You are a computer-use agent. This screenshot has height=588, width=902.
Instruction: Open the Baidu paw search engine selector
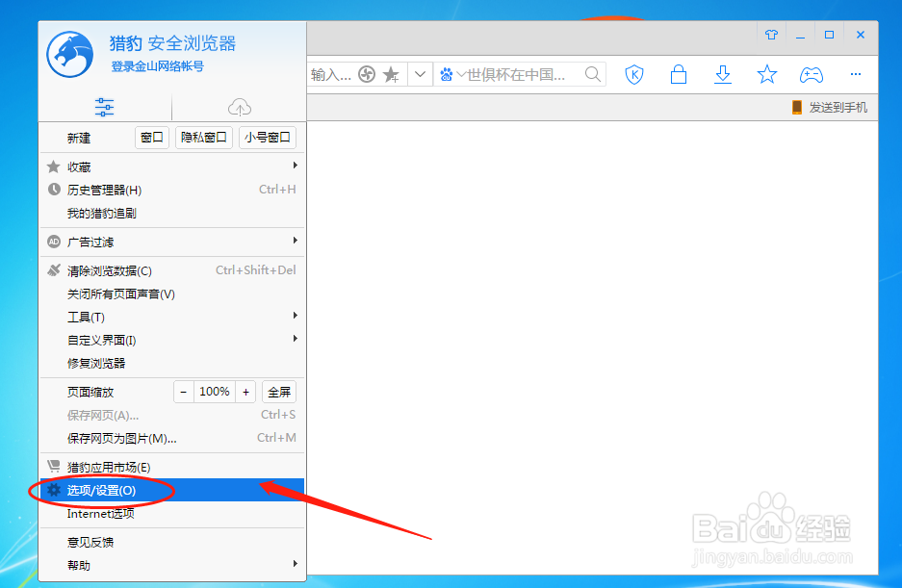point(452,74)
